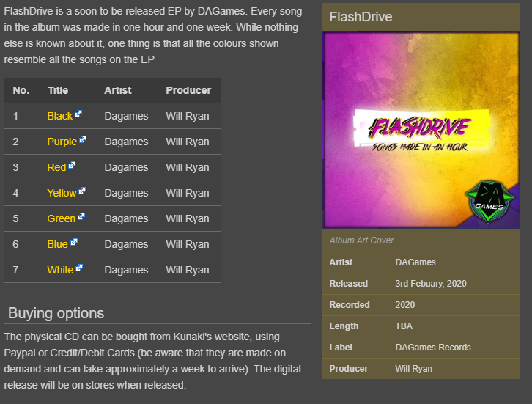The image size is (532, 404).
Task: Click the infobox 'Label' field name
Action: tap(341, 348)
